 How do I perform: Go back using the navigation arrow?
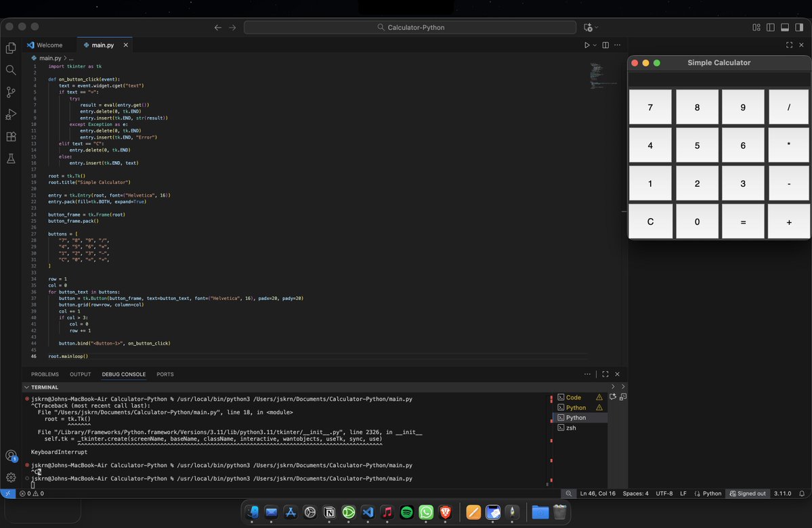tap(218, 28)
